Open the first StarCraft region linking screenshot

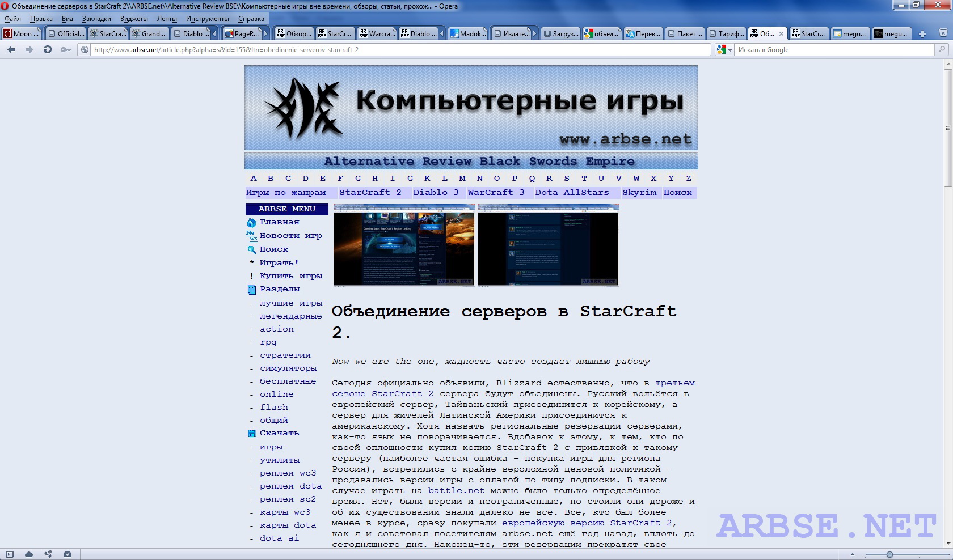click(404, 245)
